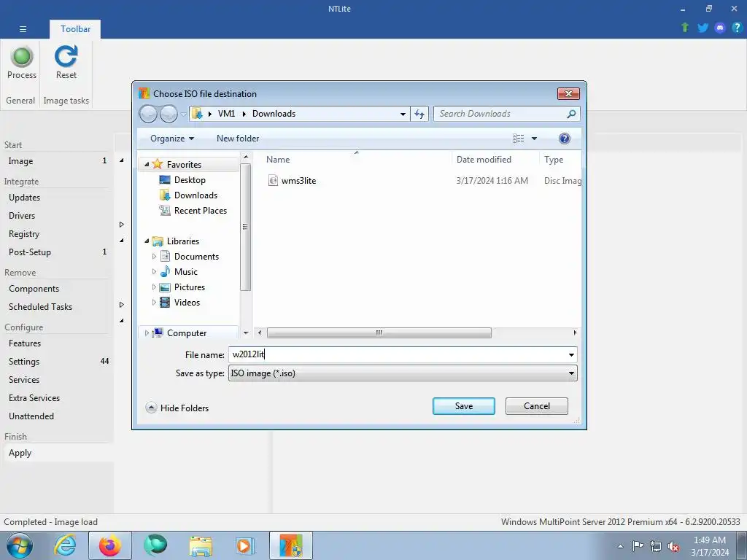The width and height of the screenshot is (747, 560).
Task: Open Windows Explorer from taskbar
Action: 201,545
